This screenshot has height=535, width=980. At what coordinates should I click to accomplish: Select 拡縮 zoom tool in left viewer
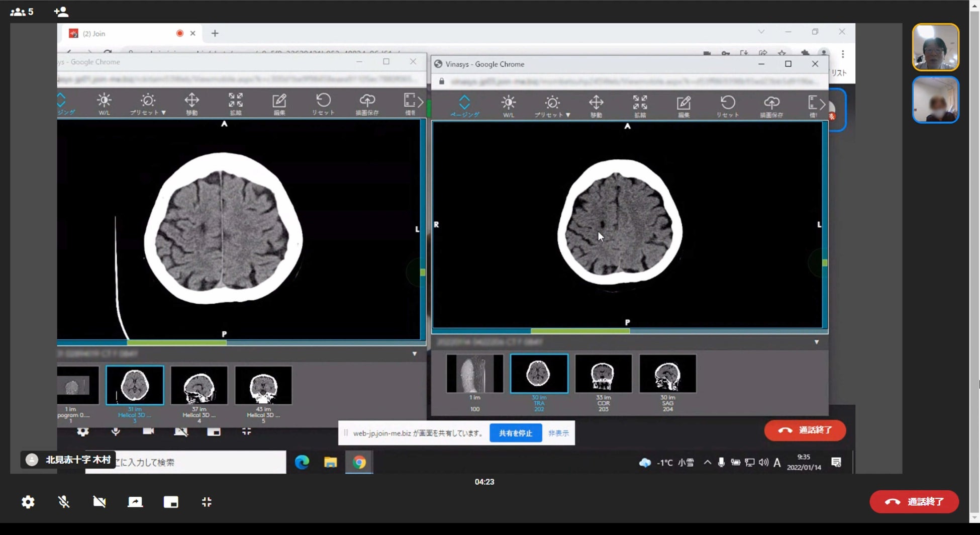235,104
